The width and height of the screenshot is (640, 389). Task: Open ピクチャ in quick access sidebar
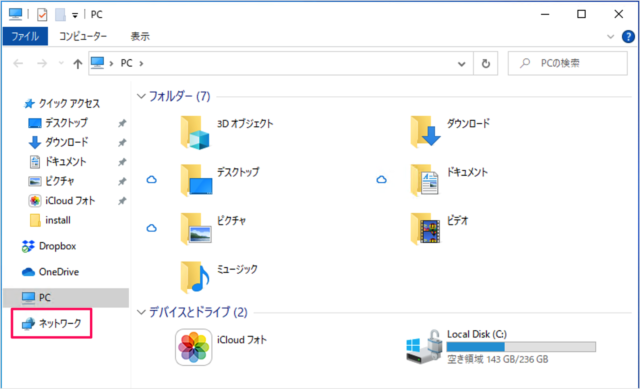click(51, 181)
